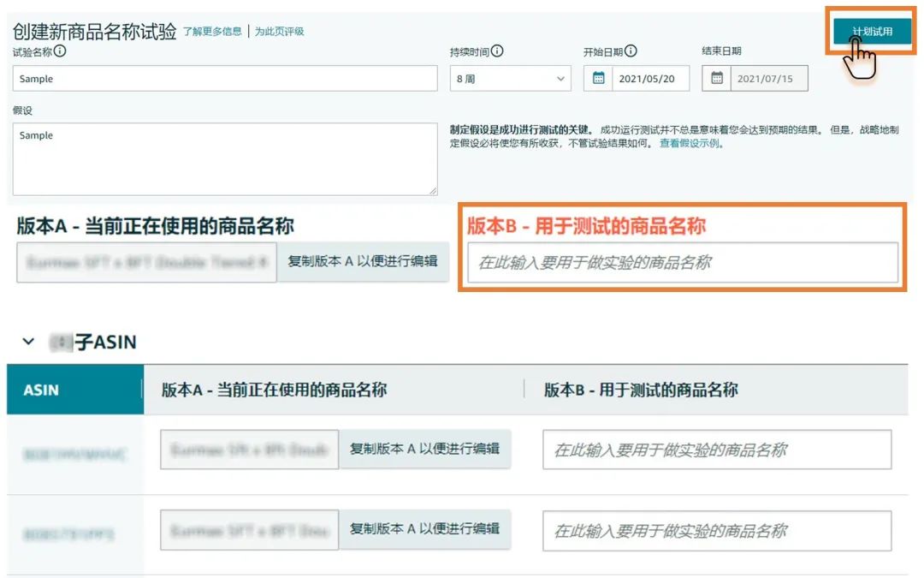The height and width of the screenshot is (578, 924).
Task: Click the 计划试验 button
Action: click(x=873, y=31)
